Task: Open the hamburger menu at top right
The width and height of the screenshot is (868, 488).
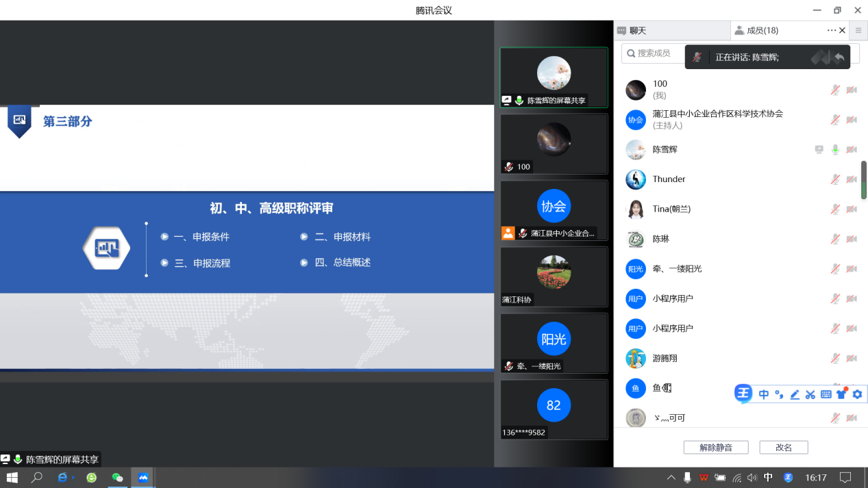Action: click(x=858, y=30)
